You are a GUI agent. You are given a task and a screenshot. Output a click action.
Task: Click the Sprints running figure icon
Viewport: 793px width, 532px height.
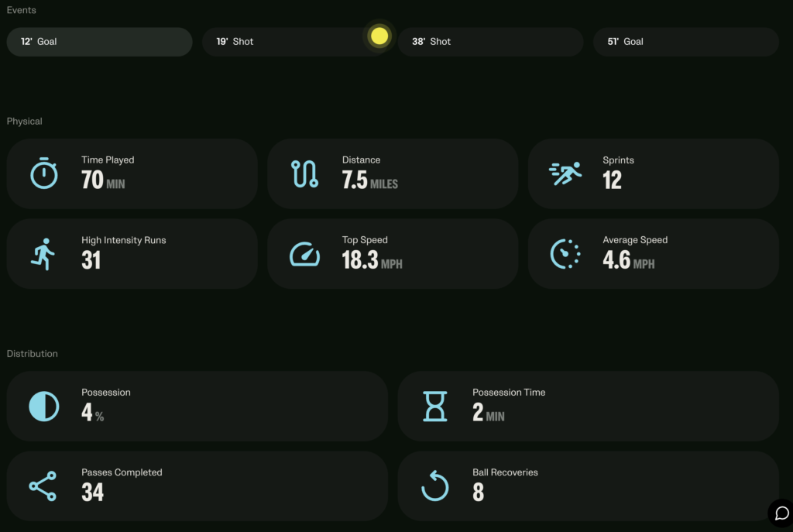click(x=565, y=173)
